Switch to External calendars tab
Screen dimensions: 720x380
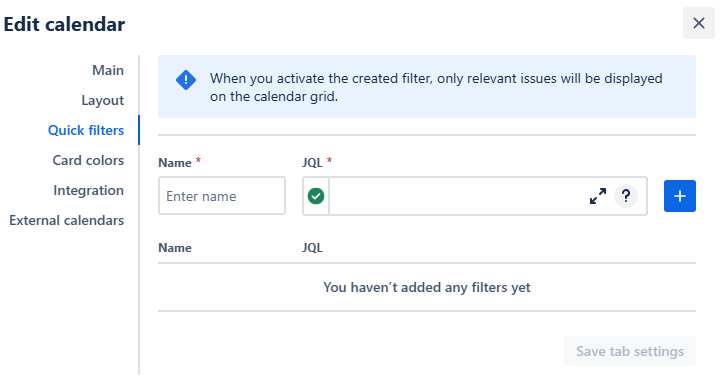pos(67,220)
